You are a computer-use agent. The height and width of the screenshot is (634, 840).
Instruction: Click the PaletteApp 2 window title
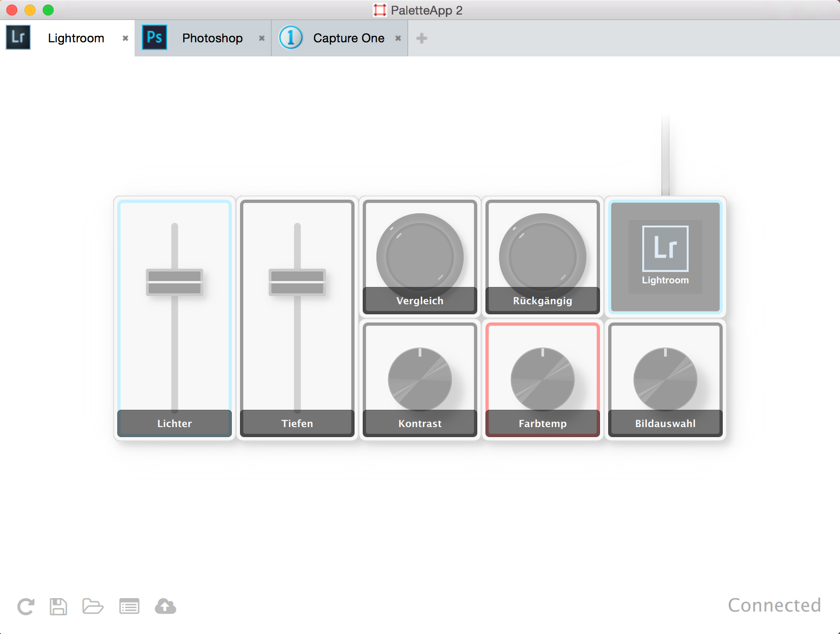[426, 10]
